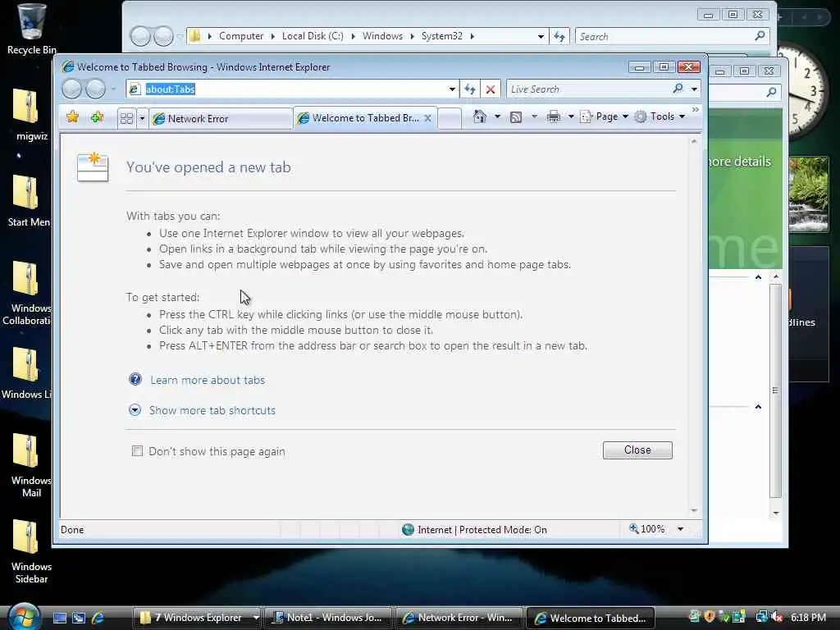Click Local Disk (C:) breadcrumb
Image resolution: width=840 pixels, height=630 pixels.
pyautogui.click(x=313, y=36)
